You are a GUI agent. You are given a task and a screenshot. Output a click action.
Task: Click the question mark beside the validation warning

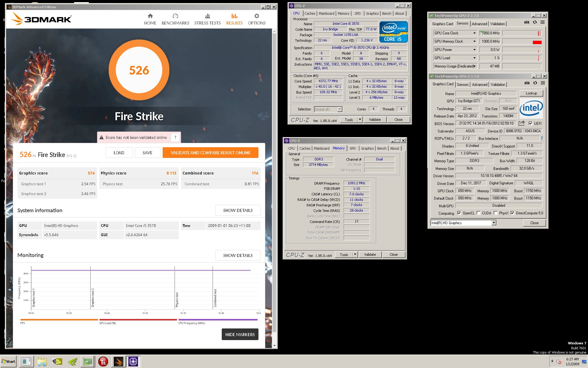point(175,137)
